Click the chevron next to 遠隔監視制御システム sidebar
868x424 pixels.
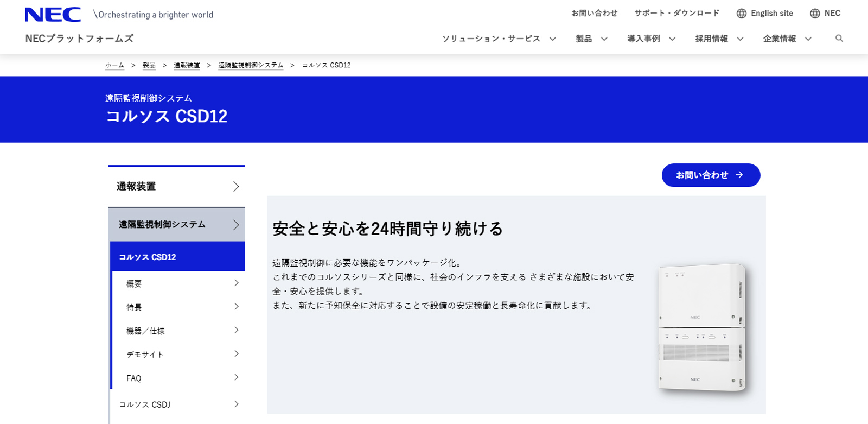(236, 225)
